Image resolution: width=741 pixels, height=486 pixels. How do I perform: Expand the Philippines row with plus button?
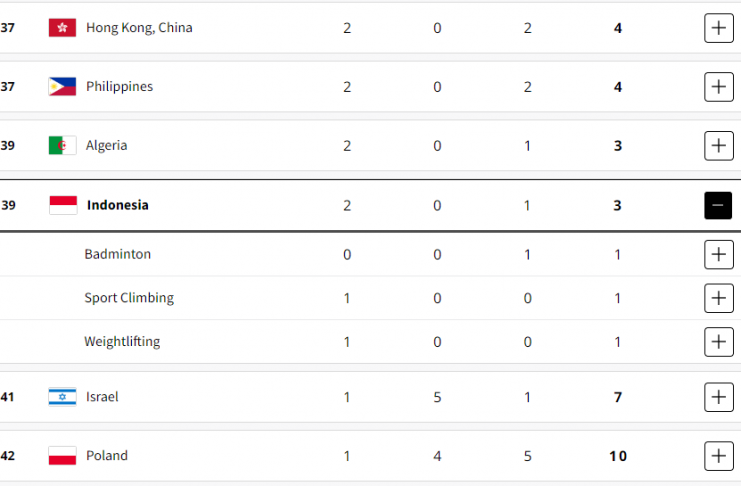[718, 87]
